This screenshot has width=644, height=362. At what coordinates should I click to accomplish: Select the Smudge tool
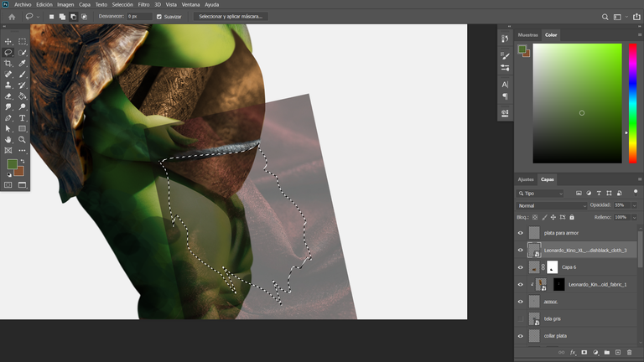8,106
